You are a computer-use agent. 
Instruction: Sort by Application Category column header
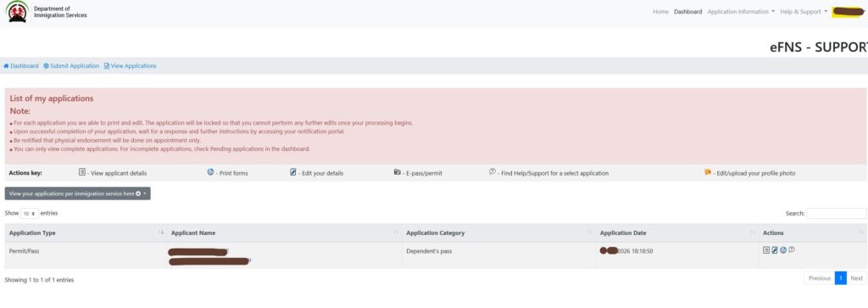click(x=498, y=232)
